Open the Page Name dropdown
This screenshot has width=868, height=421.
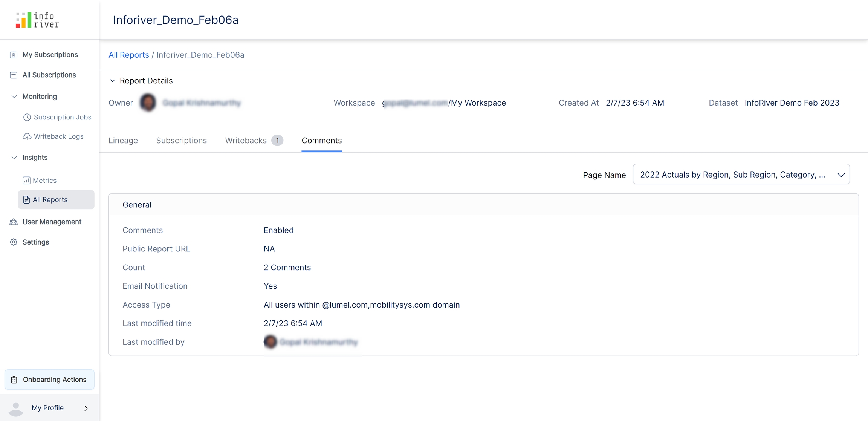[741, 175]
